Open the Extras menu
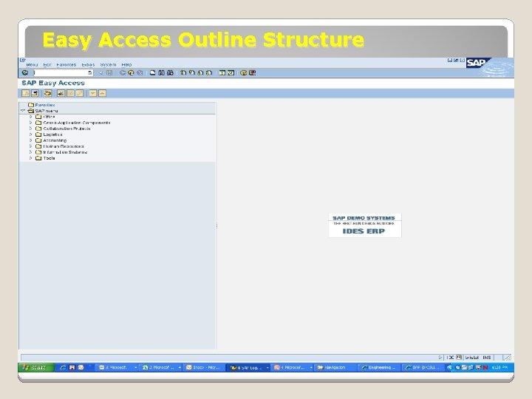Image resolution: width=532 pixels, height=399 pixels. coord(88,64)
